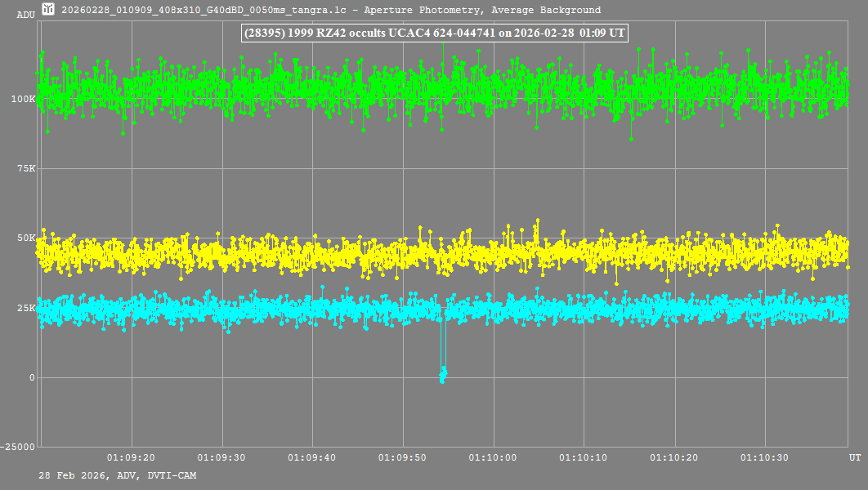Viewport: 868px width, 490px height.
Task: Click the zero ADU y-axis label
Action: 32,377
